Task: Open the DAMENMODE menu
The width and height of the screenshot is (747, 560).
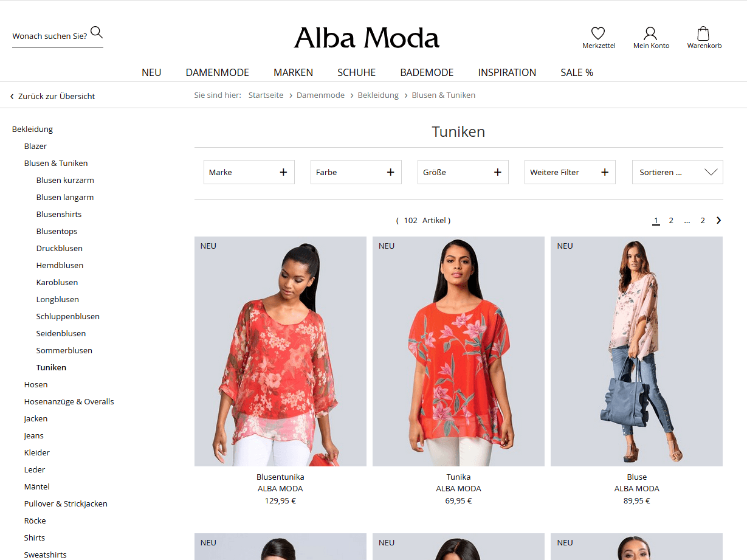Action: pyautogui.click(x=218, y=72)
